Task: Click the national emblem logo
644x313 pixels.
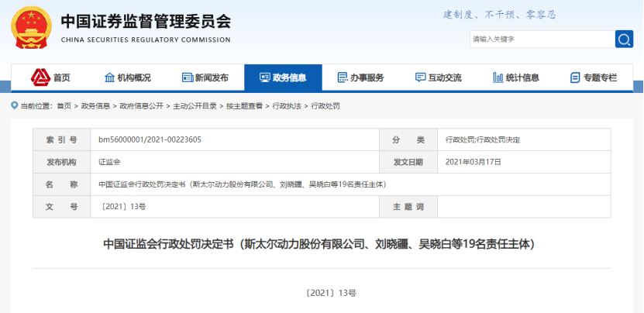Action: click(x=31, y=27)
